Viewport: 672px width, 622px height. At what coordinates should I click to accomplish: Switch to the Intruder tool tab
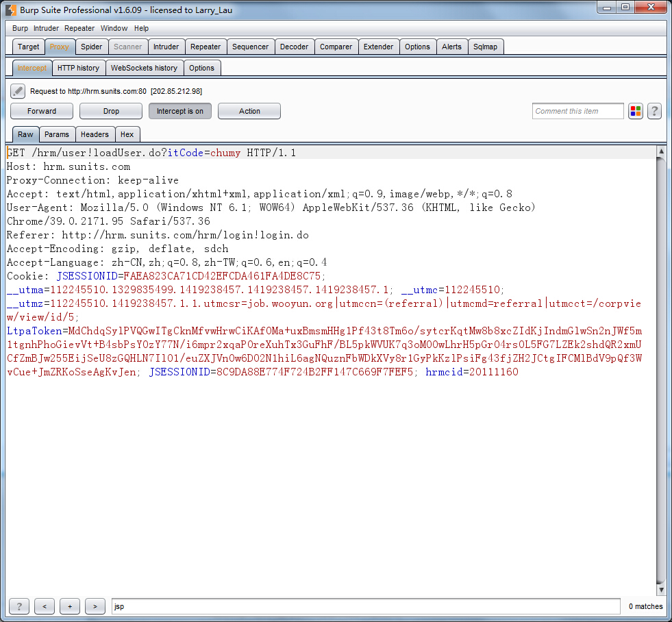coord(166,47)
